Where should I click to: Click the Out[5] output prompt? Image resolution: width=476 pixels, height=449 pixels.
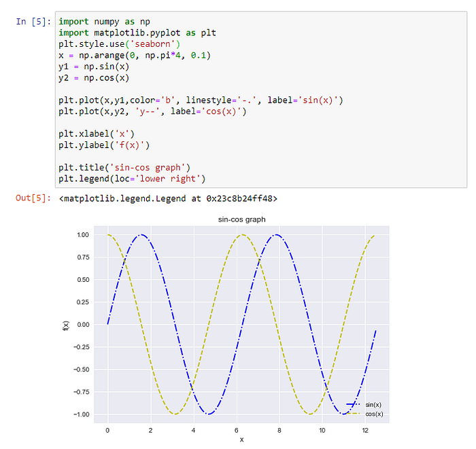[x=33, y=198]
